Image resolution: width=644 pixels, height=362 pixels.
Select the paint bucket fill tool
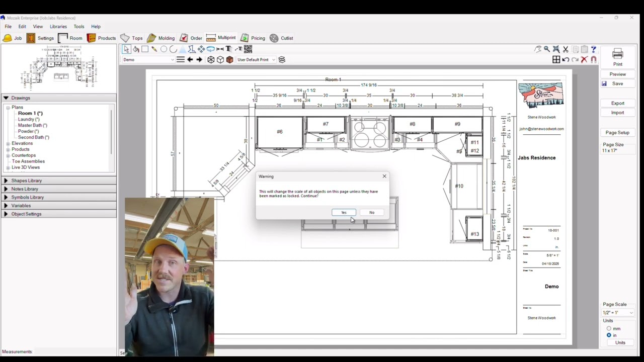(x=136, y=49)
